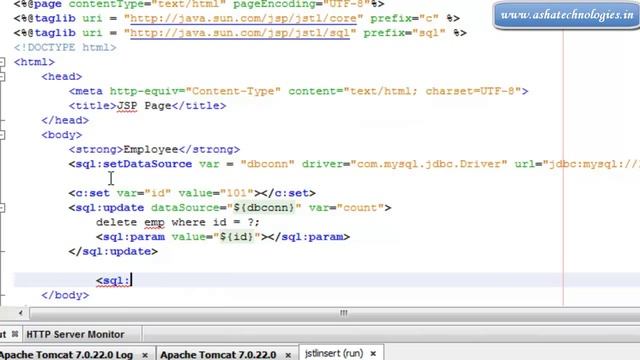Click the 'sql:param' opening tag name
640x360 pixels.
point(134,237)
